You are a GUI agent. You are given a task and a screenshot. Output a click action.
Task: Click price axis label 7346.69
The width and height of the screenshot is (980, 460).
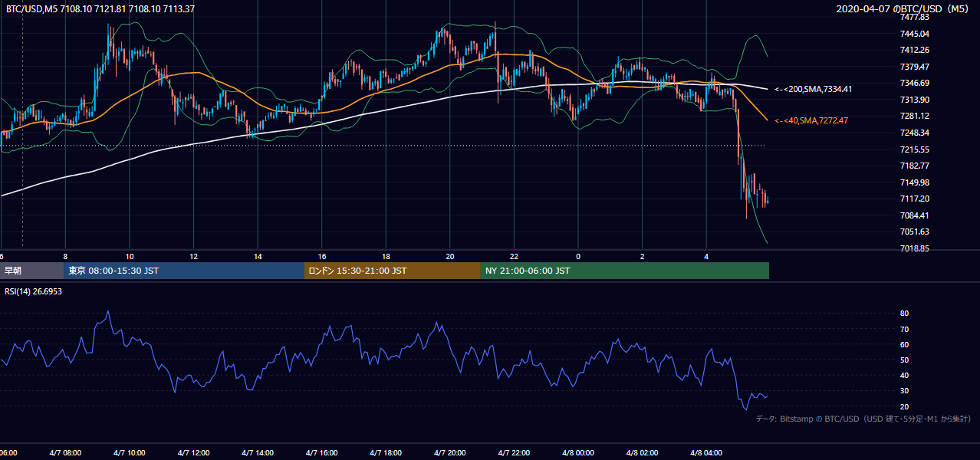coord(915,83)
